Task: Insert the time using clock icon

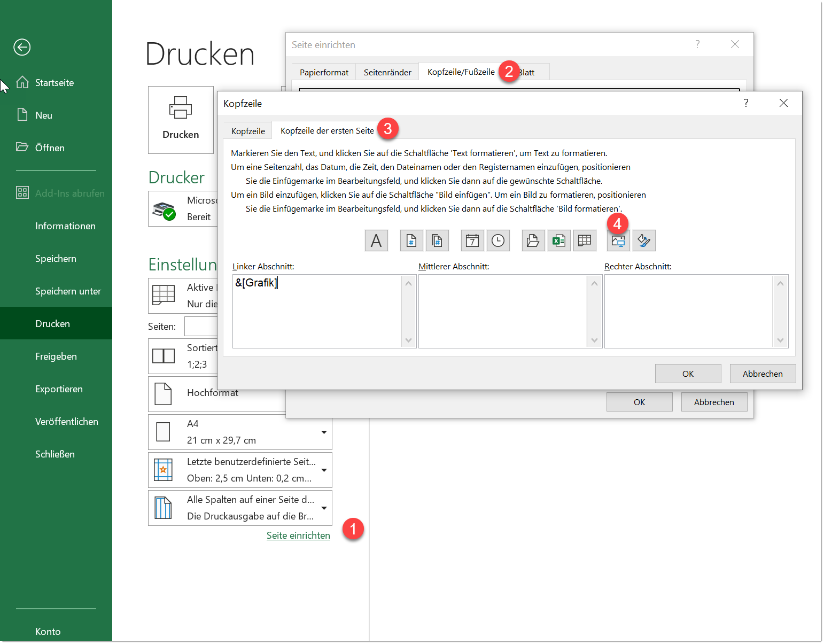Action: click(x=498, y=240)
